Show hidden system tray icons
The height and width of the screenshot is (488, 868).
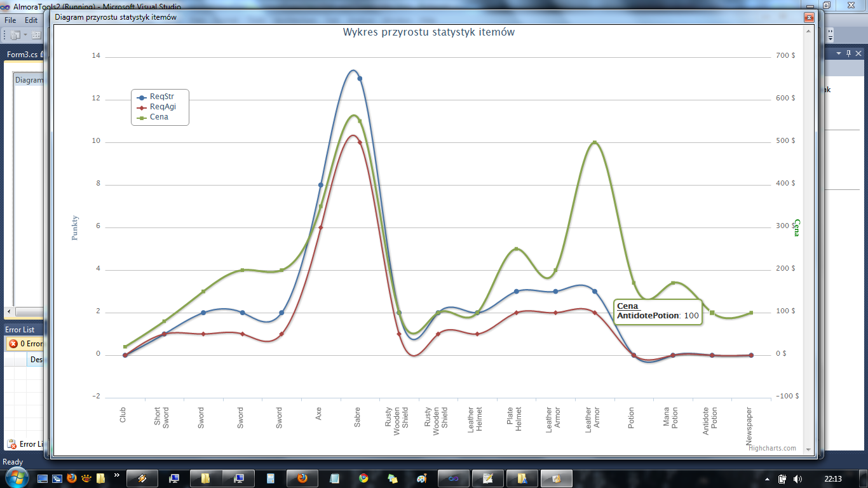[766, 478]
